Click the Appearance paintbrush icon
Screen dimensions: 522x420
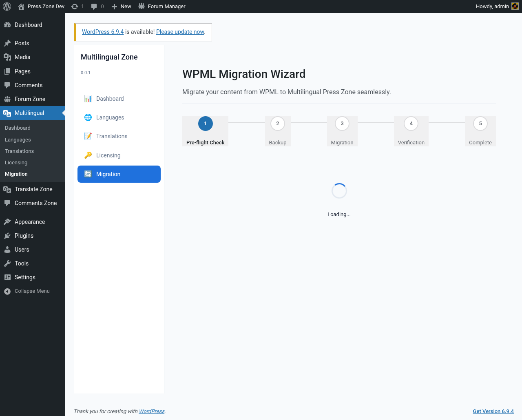click(x=7, y=222)
